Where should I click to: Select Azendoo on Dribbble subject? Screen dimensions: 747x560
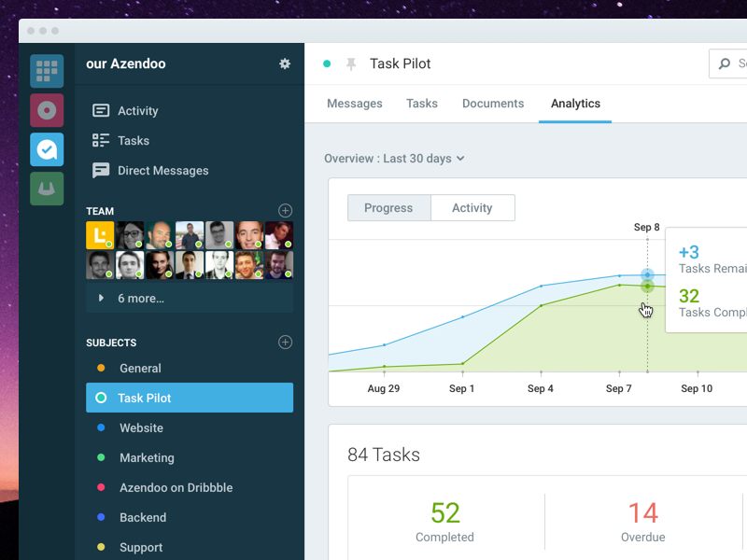click(190, 487)
